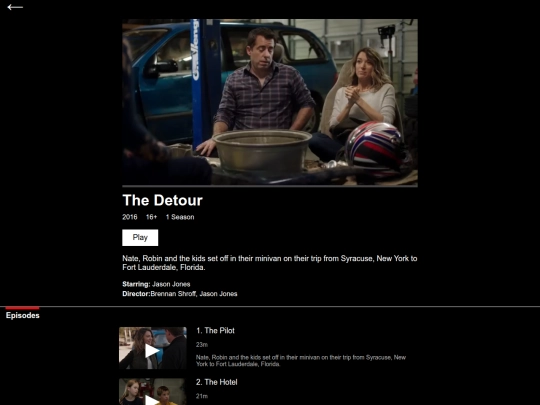Click the 1 Season label
540x405 pixels.
180,217
